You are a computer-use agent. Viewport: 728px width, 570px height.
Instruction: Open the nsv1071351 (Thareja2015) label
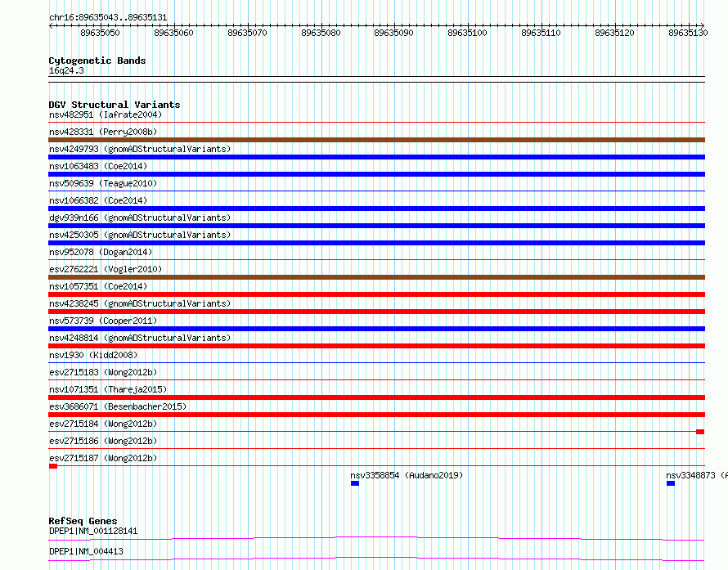tap(108, 389)
